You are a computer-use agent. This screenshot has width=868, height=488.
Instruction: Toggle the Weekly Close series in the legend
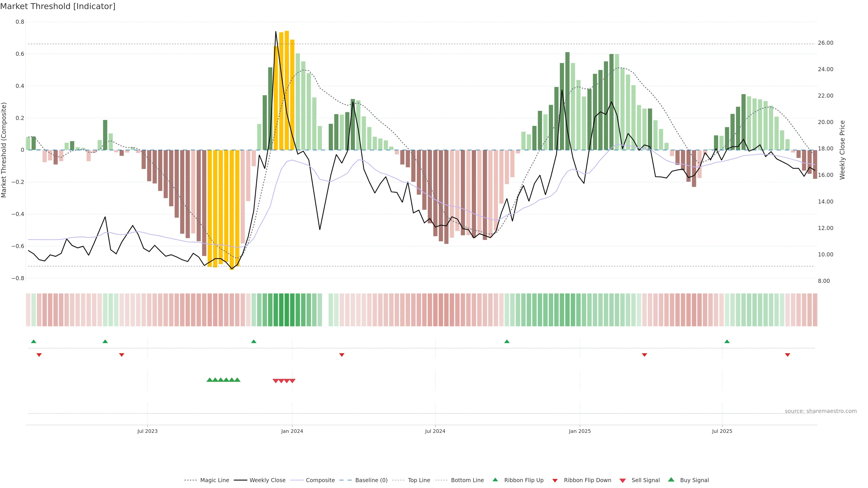coord(267,480)
